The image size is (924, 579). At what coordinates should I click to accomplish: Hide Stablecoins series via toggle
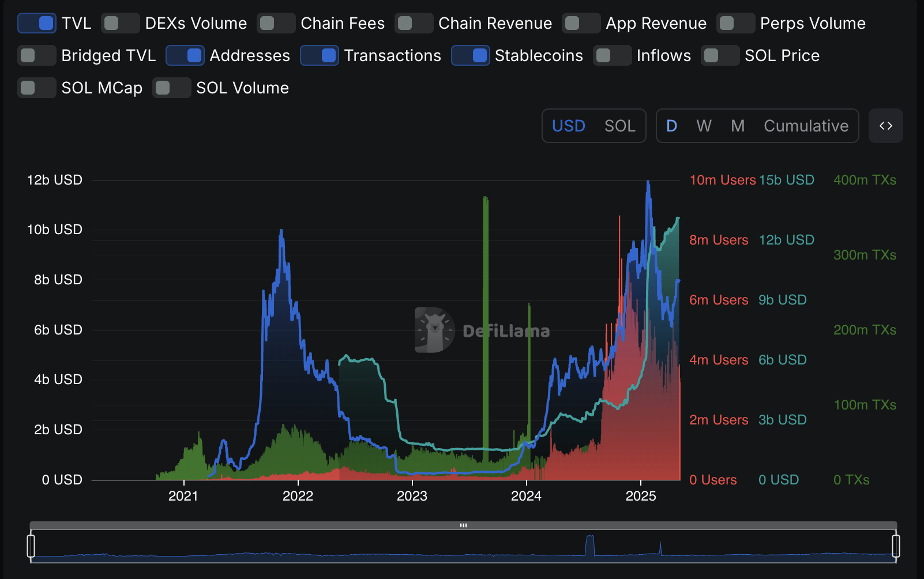click(x=471, y=55)
